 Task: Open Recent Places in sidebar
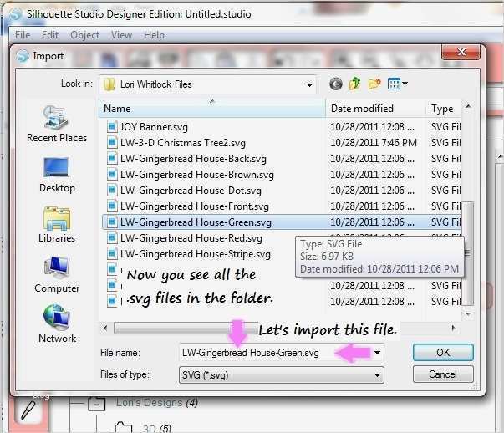pyautogui.click(x=57, y=125)
